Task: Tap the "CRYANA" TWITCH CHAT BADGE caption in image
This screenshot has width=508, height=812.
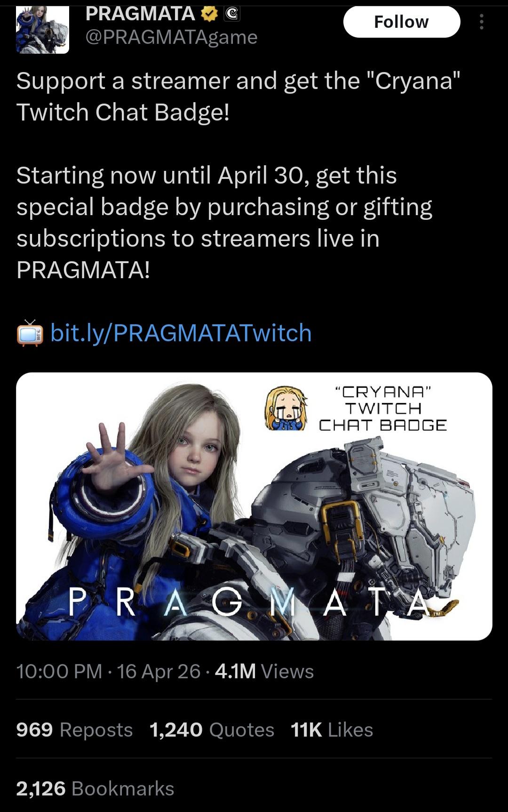Action: [x=383, y=408]
